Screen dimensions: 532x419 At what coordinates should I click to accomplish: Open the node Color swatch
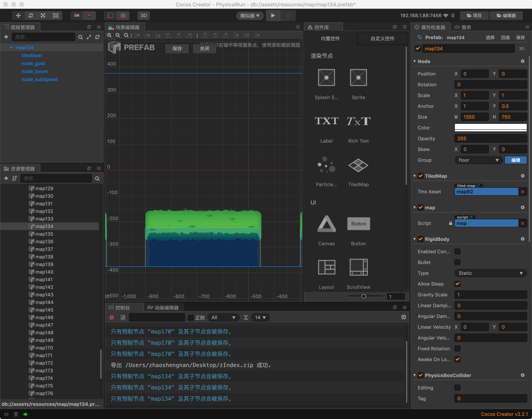point(490,128)
